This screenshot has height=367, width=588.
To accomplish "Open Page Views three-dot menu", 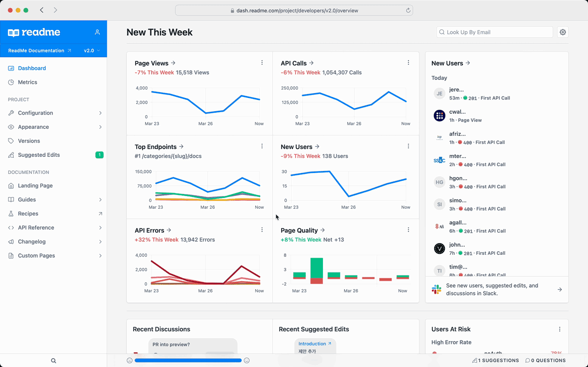I will click(x=262, y=63).
